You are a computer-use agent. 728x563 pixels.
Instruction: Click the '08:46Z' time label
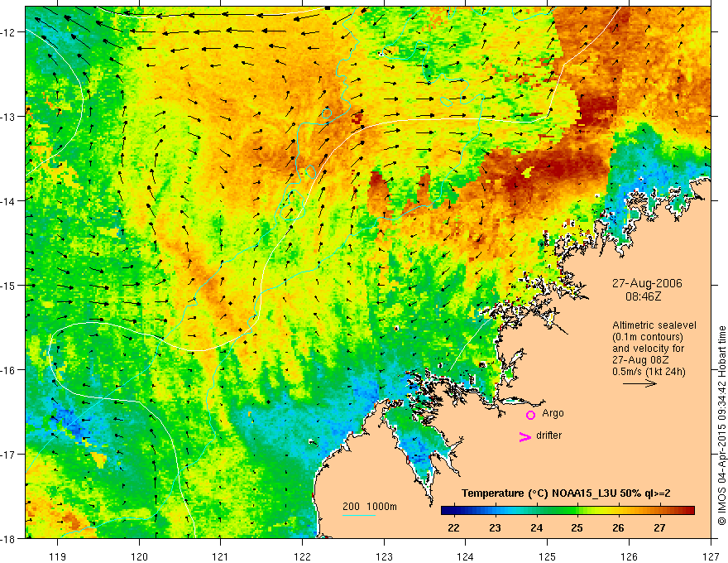[x=643, y=296]
